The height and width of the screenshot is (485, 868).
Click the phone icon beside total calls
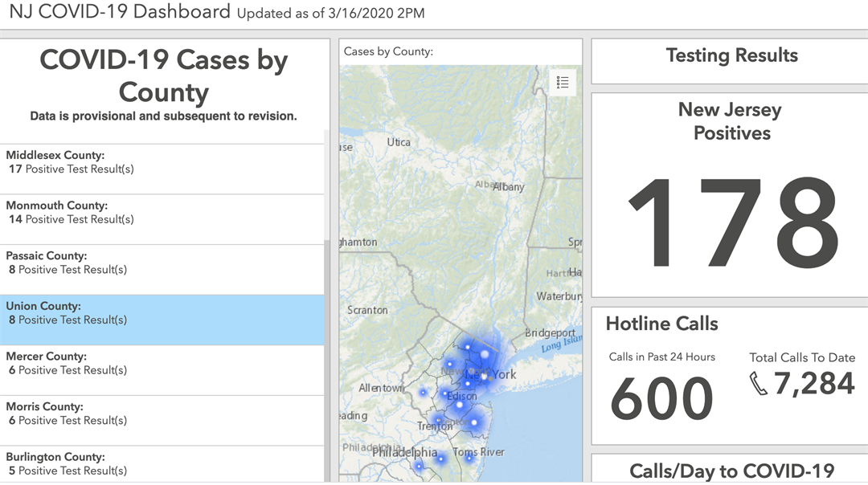[758, 384]
